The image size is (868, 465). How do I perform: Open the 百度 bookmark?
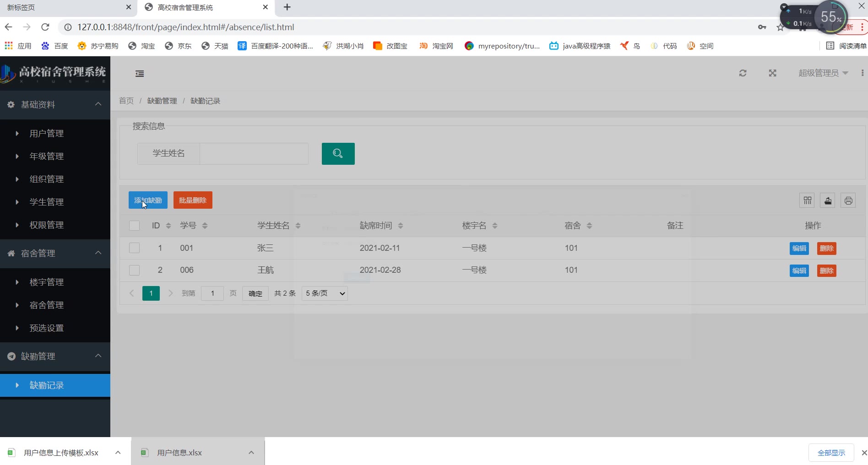[x=54, y=46]
